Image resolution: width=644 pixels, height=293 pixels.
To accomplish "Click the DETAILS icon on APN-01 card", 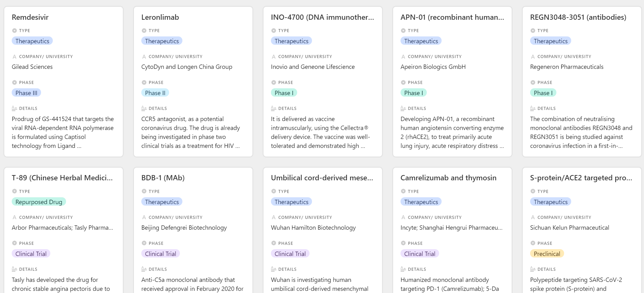I will coord(403,108).
